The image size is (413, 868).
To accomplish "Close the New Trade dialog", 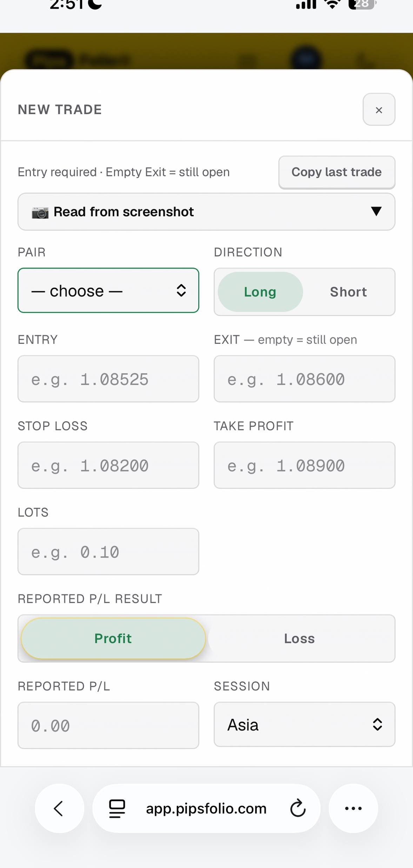I will tap(379, 110).
